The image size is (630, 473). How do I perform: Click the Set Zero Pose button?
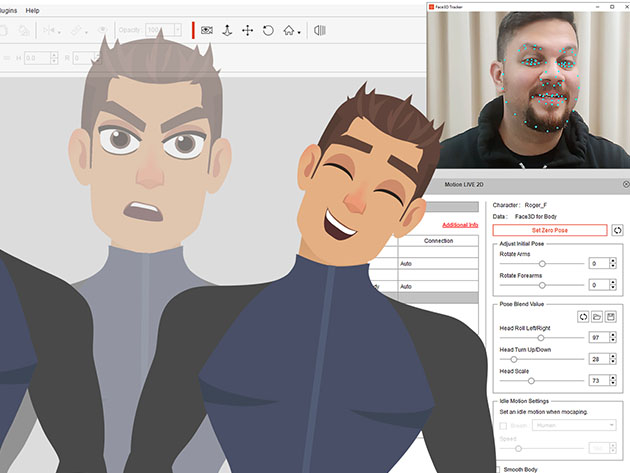[x=550, y=230]
